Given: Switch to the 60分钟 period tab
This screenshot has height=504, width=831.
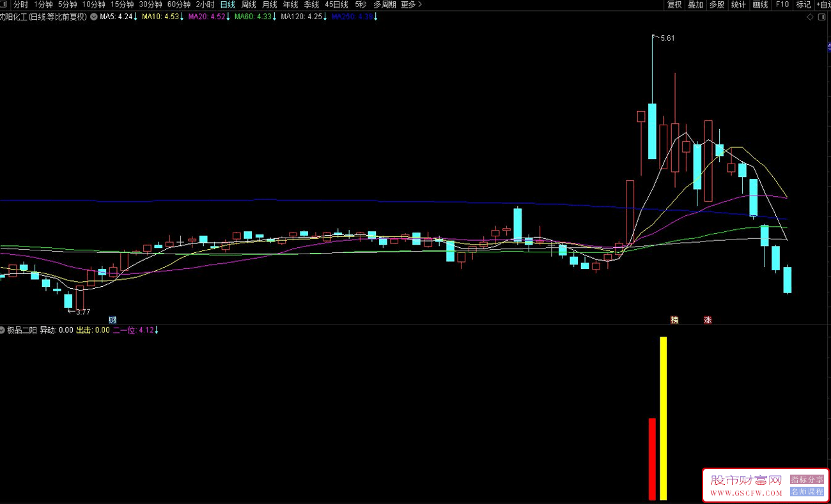Looking at the screenshot, I should (179, 4).
